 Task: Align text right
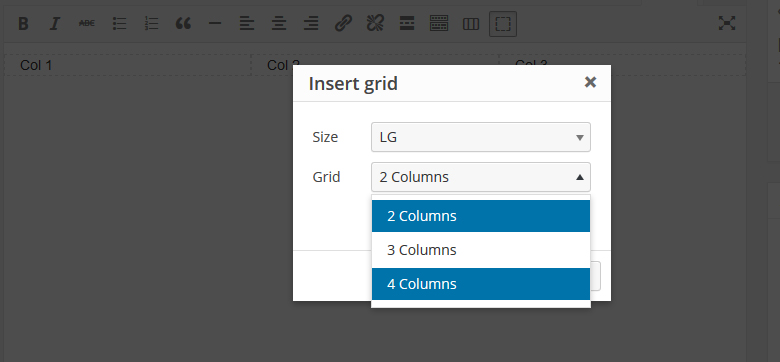[311, 23]
